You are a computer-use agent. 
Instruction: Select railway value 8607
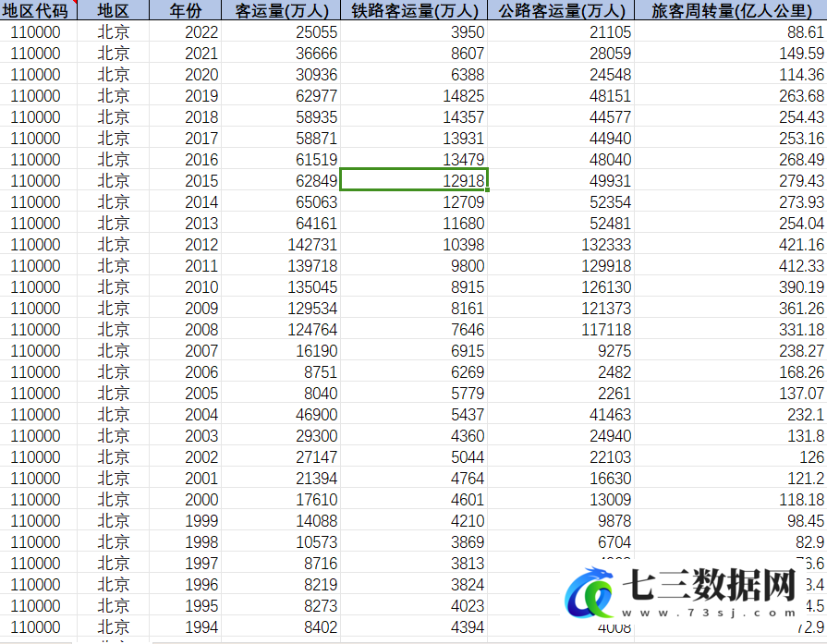414,53
